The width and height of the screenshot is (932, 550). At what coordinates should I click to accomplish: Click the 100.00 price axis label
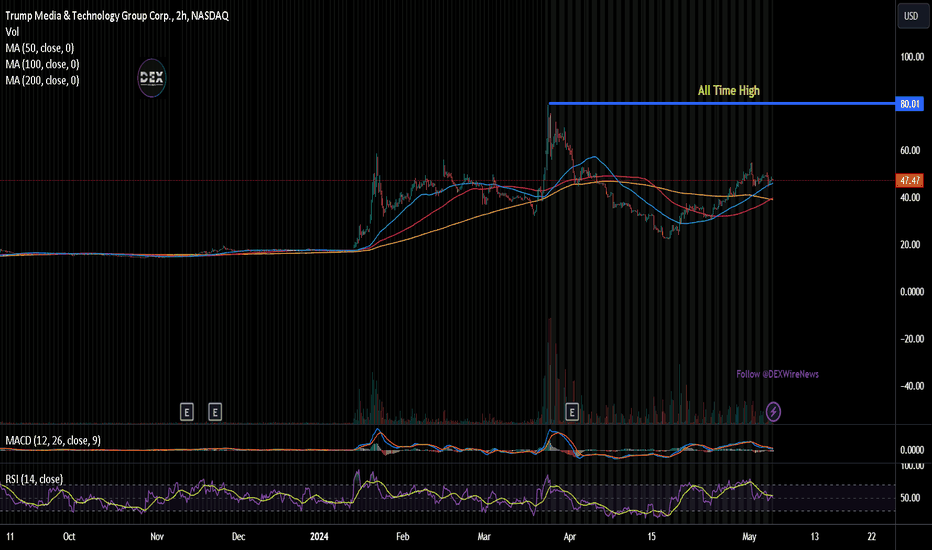click(x=912, y=57)
